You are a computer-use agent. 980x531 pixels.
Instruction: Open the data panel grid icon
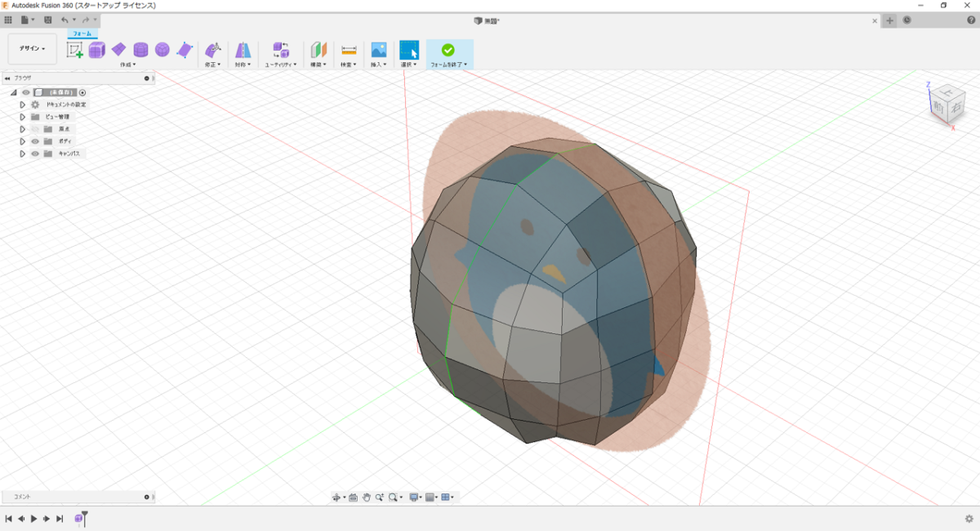(x=8, y=20)
